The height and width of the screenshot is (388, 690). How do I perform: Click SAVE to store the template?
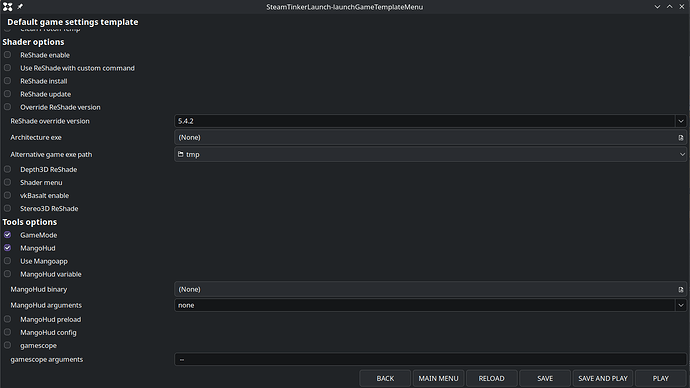(x=545, y=378)
